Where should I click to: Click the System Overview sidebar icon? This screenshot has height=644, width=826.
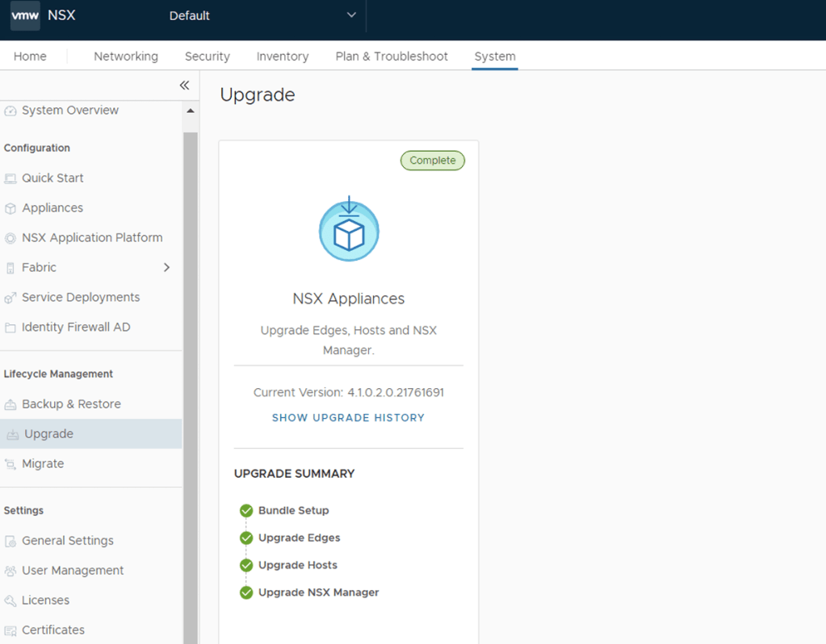point(10,111)
